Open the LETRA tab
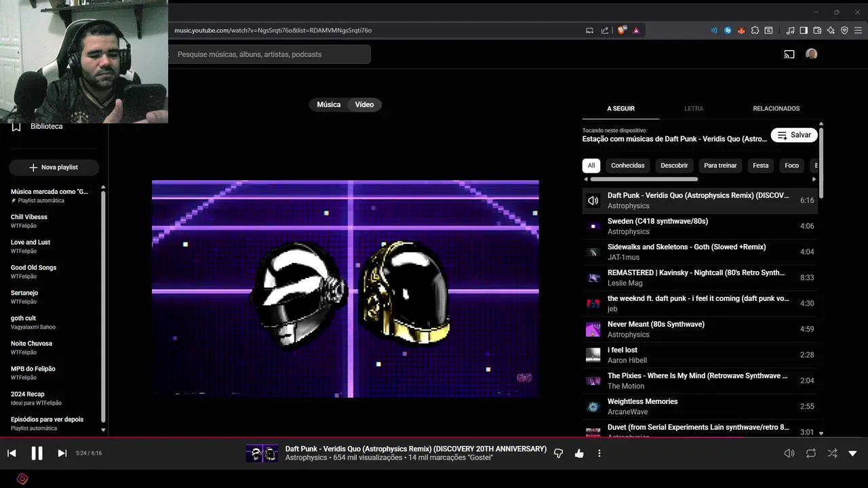 (694, 108)
